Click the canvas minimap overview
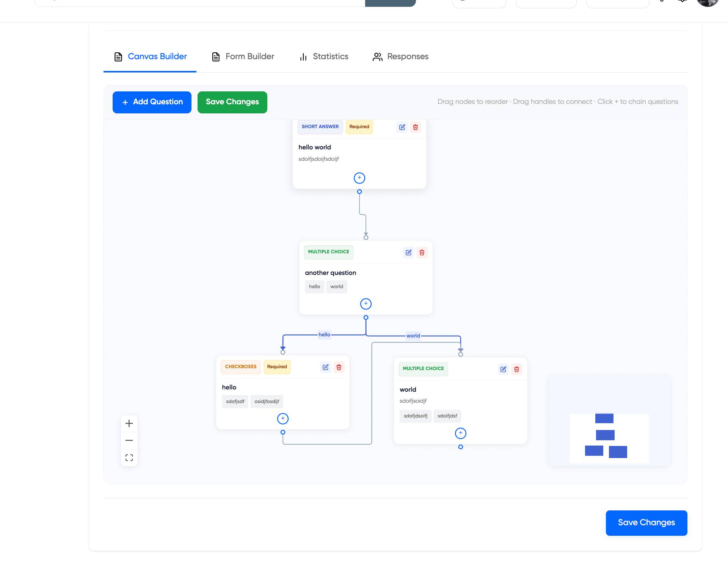This screenshot has height=565, width=728. click(609, 421)
